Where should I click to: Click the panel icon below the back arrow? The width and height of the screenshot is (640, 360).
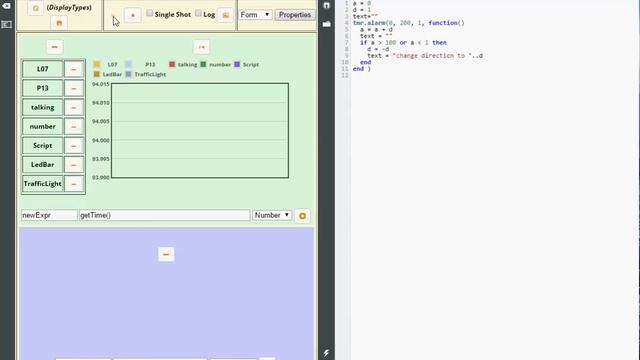point(7,24)
